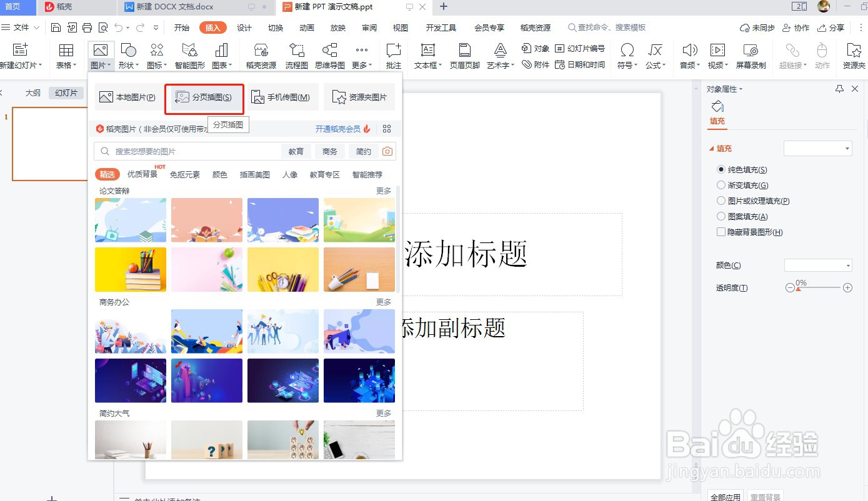Click 本地图片 to insert a local picture

[127, 97]
